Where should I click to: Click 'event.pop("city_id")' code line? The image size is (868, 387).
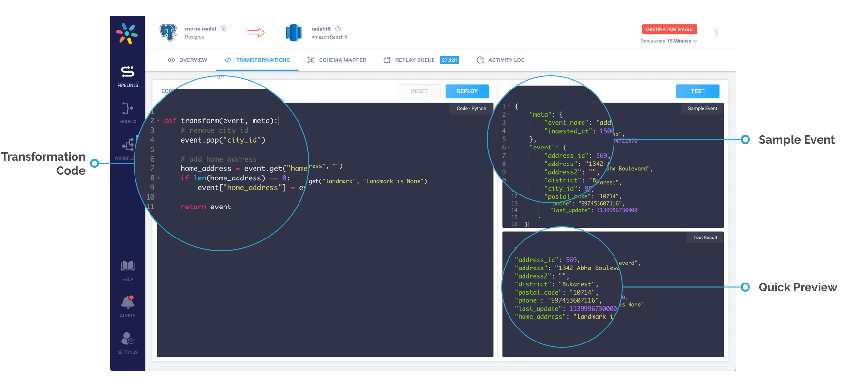click(x=223, y=140)
